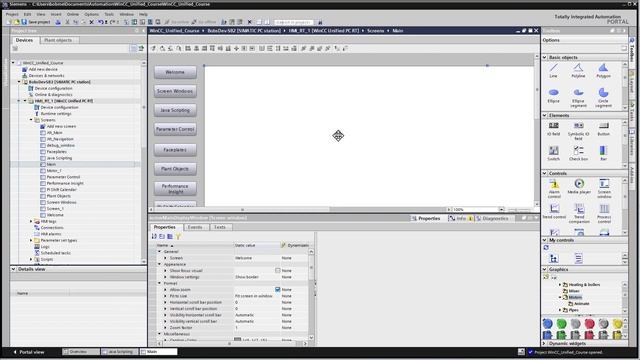Switch to Portal view
The height and width of the screenshot is (360, 640).
point(29,352)
